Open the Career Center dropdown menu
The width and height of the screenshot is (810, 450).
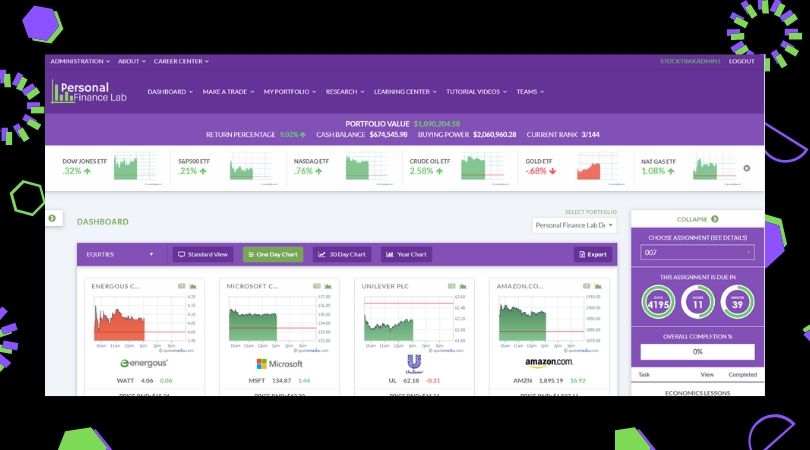coord(181,61)
